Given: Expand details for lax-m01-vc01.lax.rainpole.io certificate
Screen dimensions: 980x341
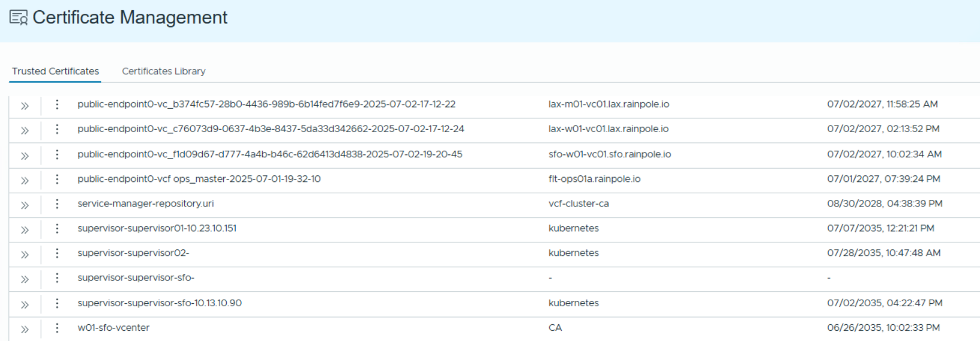Looking at the screenshot, I should click(x=25, y=106).
